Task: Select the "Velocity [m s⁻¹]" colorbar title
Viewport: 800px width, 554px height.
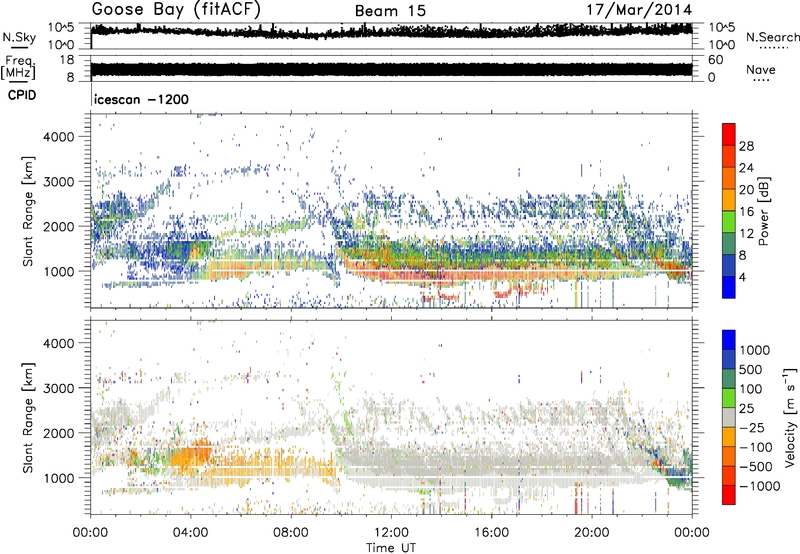Action: tap(790, 417)
